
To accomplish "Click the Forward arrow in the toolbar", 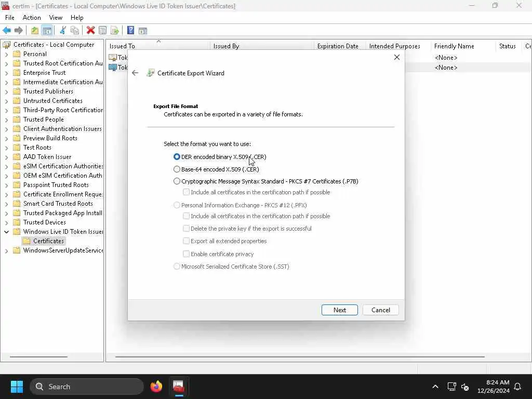I will pyautogui.click(x=19, y=31).
